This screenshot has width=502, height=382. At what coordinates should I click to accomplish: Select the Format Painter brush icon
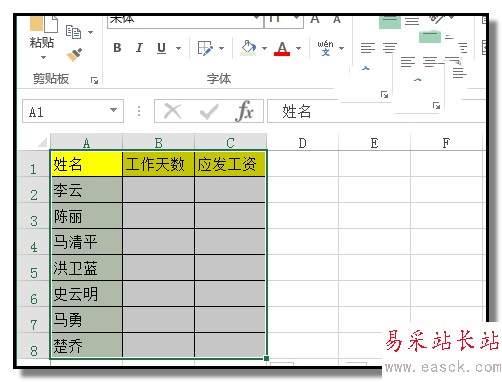74,55
